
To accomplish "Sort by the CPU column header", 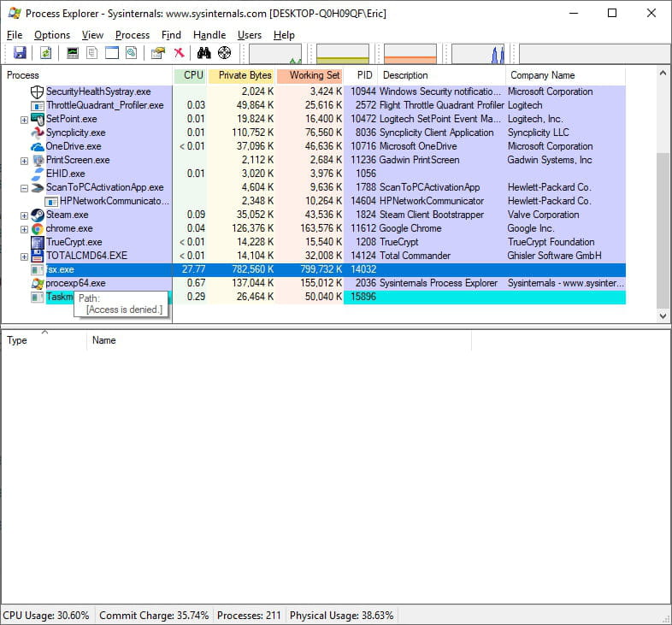I will 191,75.
